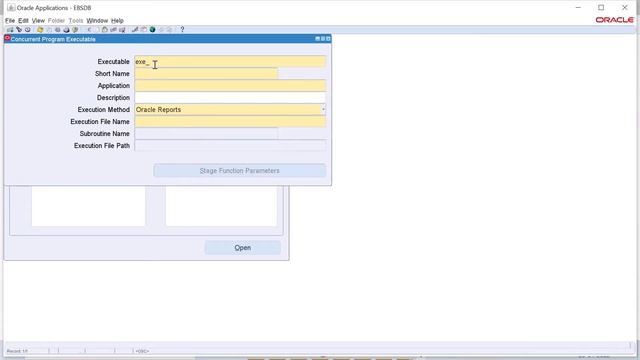Click the Execution File Name field
The width and height of the screenshot is (640, 360).
(230, 122)
